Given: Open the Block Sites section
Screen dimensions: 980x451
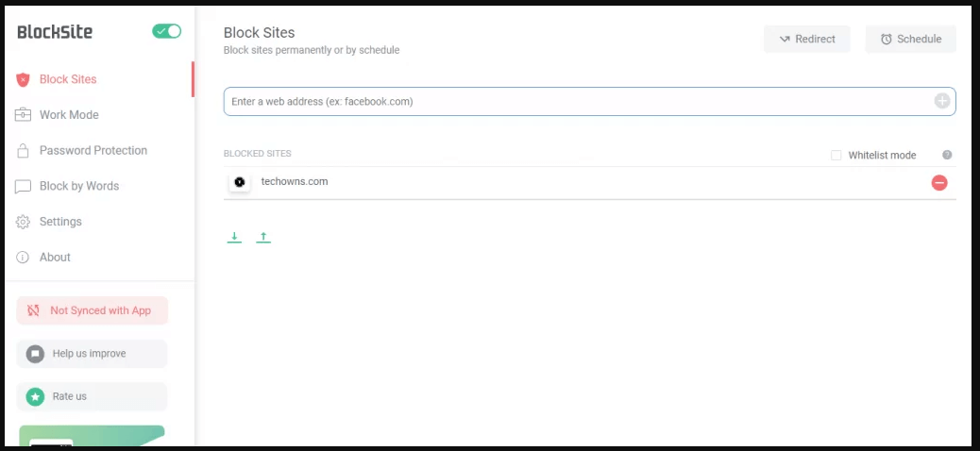Looking at the screenshot, I should coord(68,79).
